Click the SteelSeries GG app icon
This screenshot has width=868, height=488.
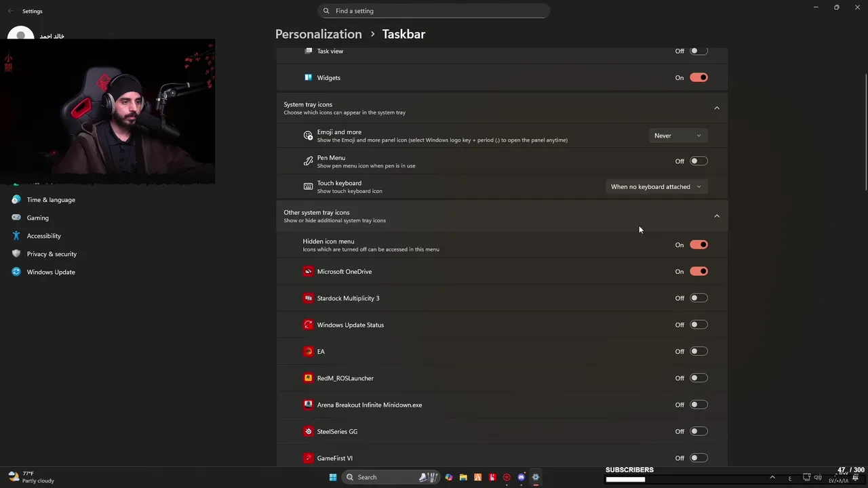[309, 432]
